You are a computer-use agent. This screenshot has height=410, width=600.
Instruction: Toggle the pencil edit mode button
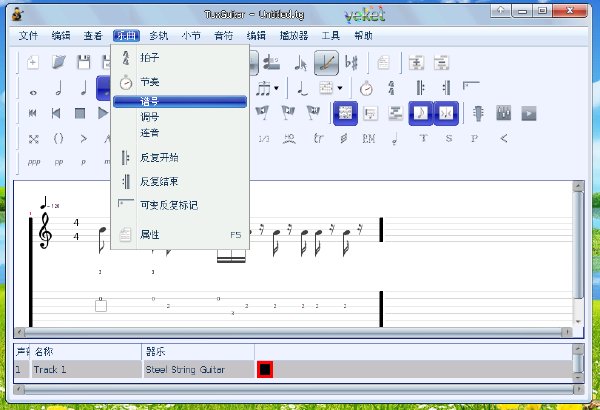pos(326,63)
